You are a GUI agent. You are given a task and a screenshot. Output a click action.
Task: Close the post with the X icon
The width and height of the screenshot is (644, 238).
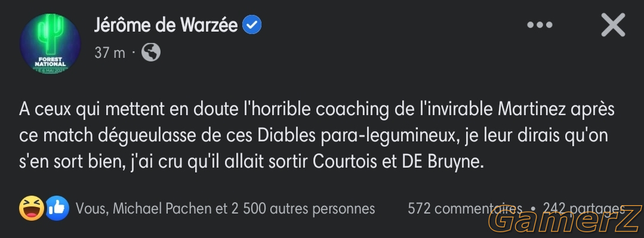pos(613,25)
